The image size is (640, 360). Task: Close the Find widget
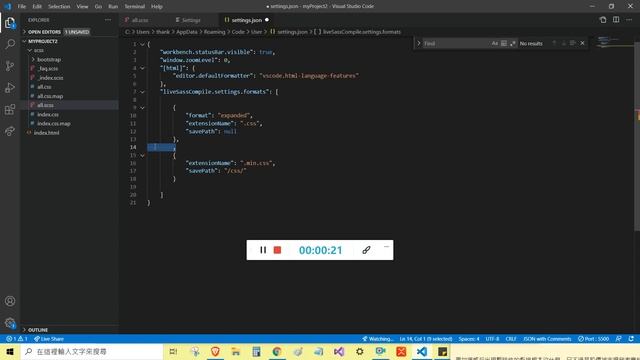(x=582, y=43)
